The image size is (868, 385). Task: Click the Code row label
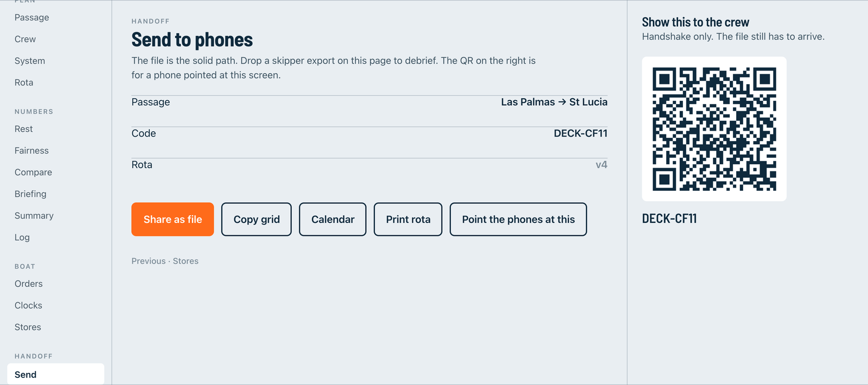tap(144, 133)
